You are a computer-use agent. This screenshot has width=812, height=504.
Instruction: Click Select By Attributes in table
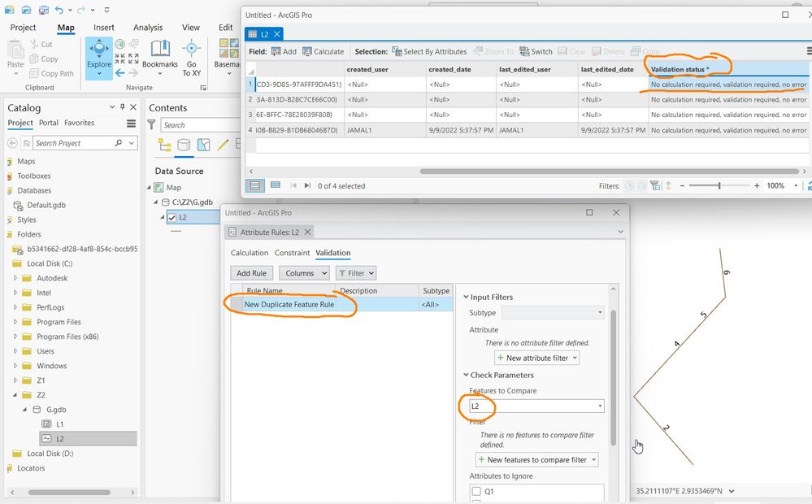(x=429, y=51)
